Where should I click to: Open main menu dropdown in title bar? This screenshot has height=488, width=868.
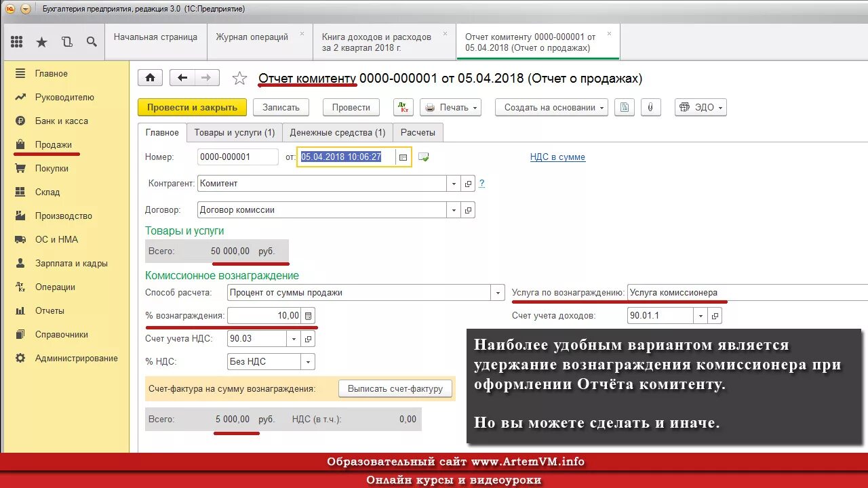tap(25, 9)
